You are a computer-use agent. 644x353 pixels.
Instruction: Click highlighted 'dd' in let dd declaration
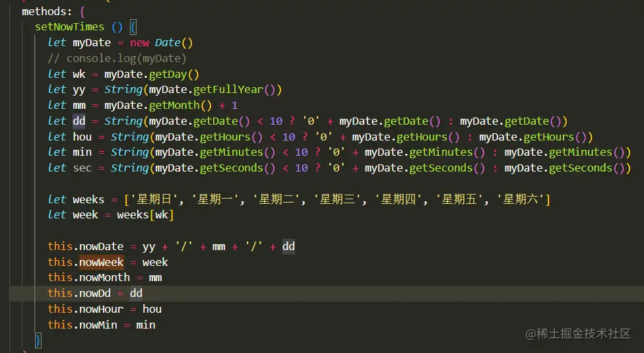click(x=79, y=121)
